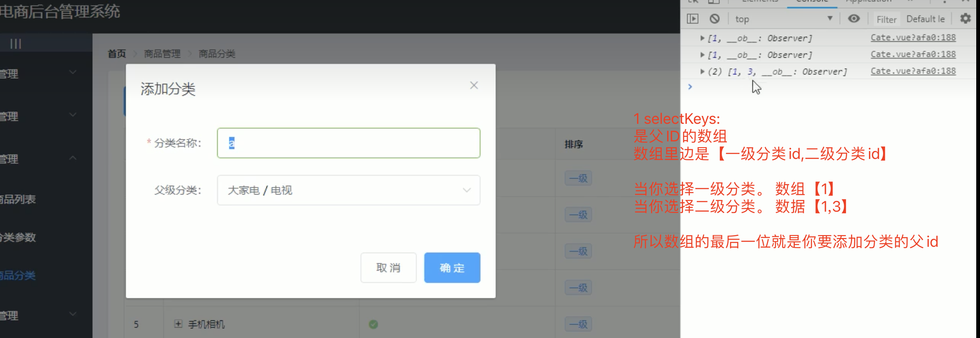Close the 添加分类 dialog with X

474,85
